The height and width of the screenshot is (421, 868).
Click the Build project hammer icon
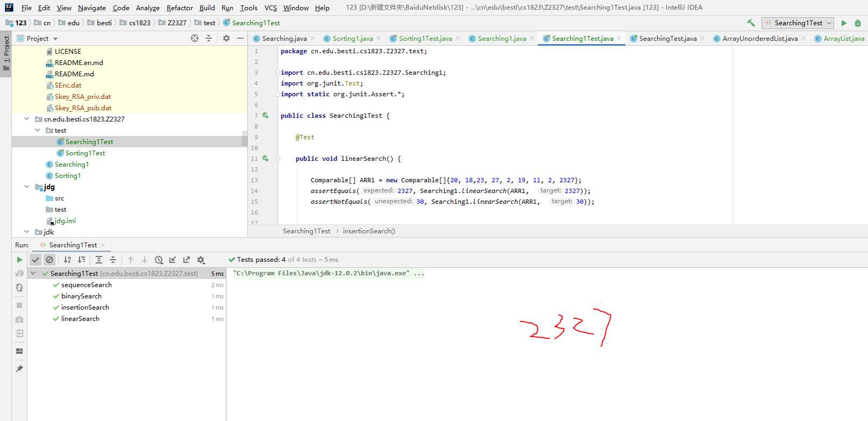[x=751, y=23]
